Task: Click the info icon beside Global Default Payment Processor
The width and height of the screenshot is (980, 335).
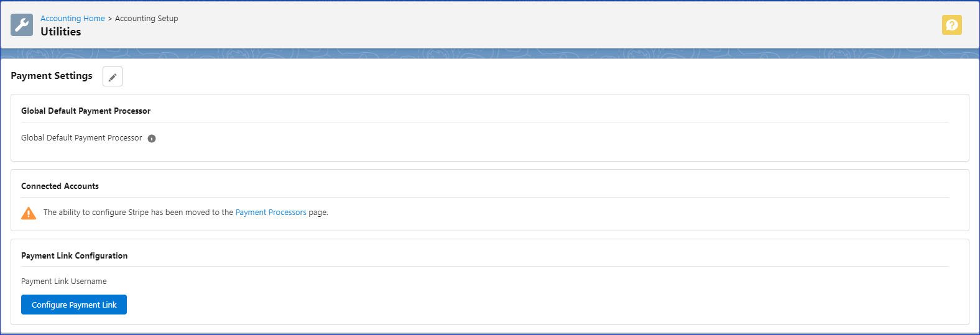Action: point(152,139)
